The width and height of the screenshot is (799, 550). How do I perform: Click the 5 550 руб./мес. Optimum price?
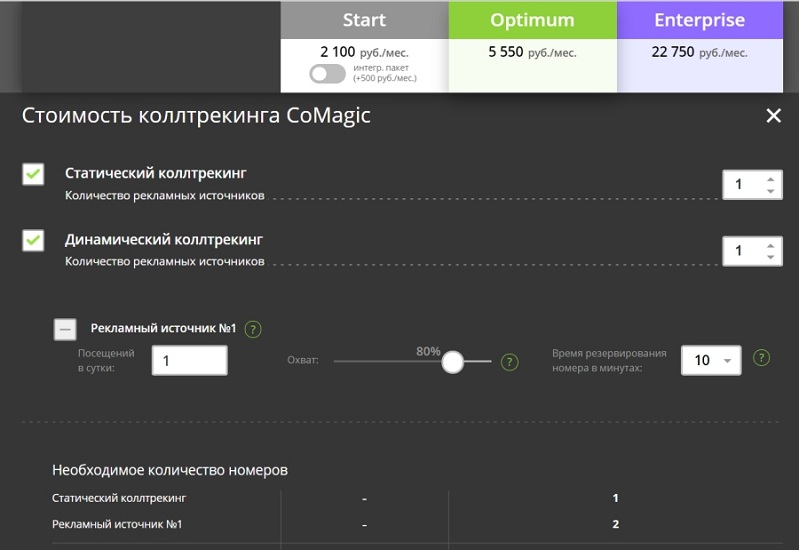point(532,52)
